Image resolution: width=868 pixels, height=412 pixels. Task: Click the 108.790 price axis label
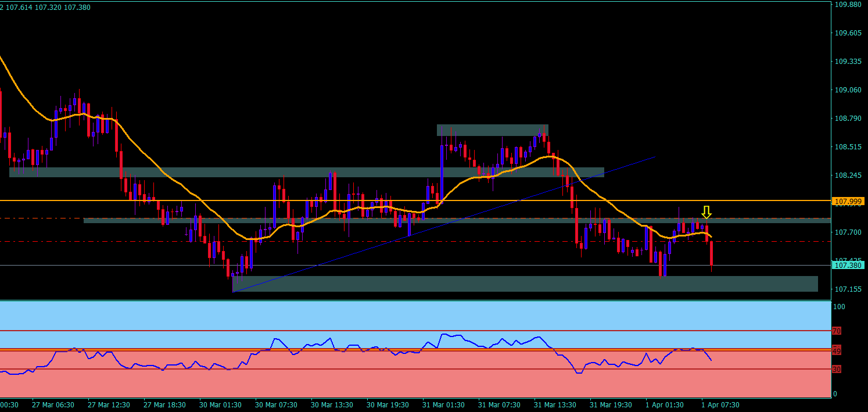848,118
